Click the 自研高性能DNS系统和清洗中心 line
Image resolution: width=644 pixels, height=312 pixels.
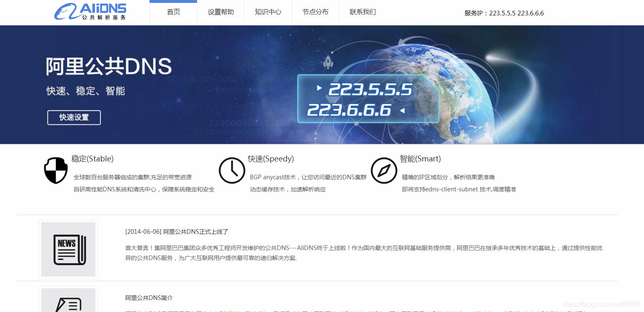[144, 189]
